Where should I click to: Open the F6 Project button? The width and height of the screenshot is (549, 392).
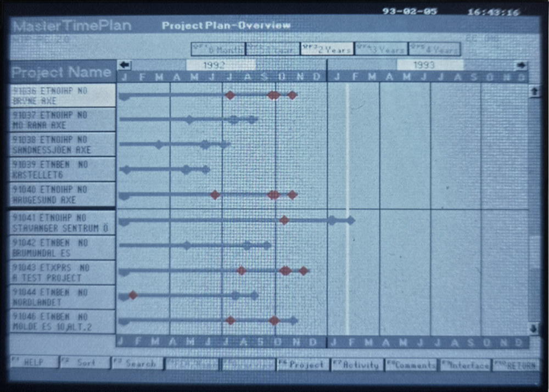[303, 365]
